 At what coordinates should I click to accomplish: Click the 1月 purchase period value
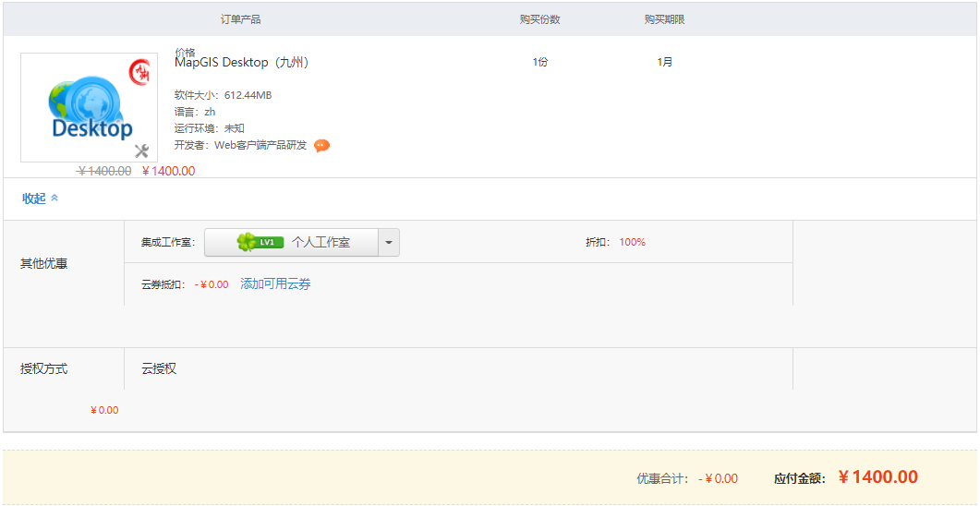point(665,63)
